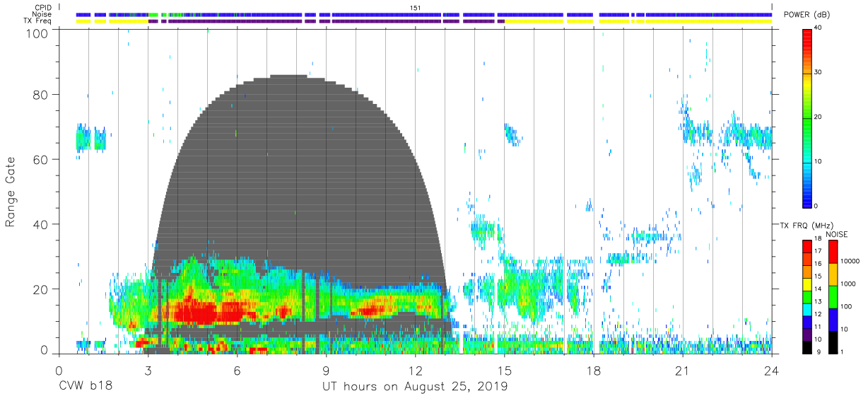The width and height of the screenshot is (868, 401).
Task: Click range gate tick label '60'
Action: (x=42, y=160)
